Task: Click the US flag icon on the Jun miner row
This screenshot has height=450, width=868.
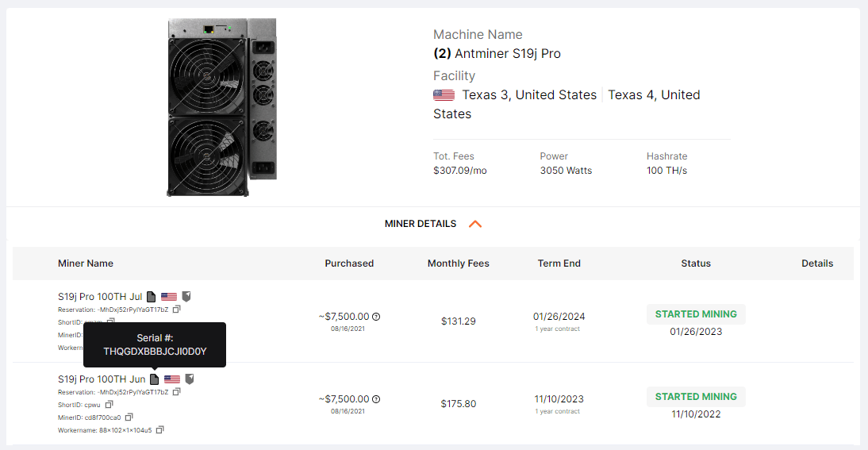Action: (x=172, y=379)
